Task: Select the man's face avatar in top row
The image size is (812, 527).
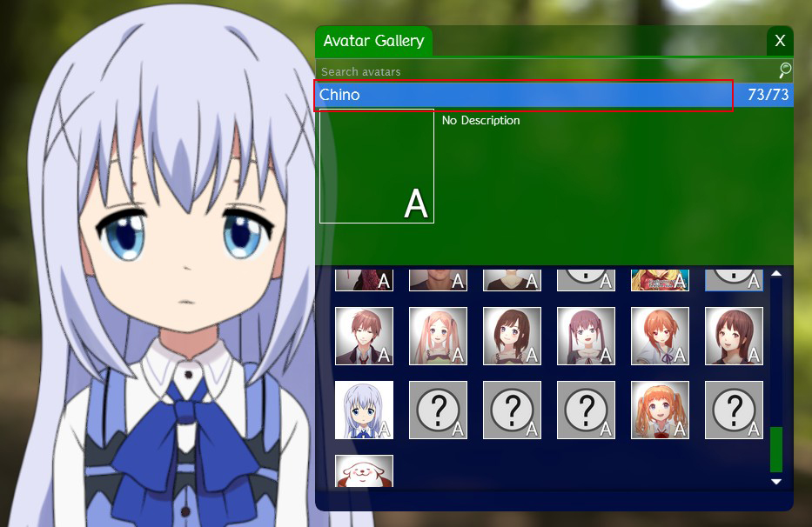Action: point(438,280)
